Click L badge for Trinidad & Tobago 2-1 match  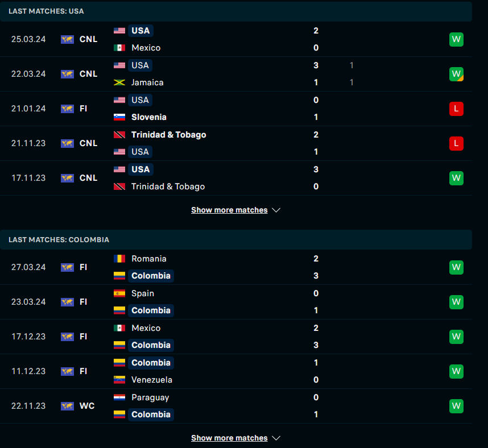(456, 143)
